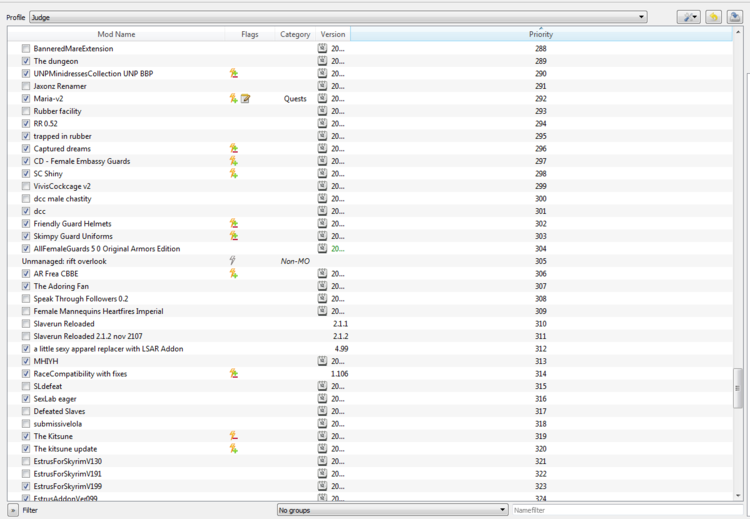Click the scrollbar up arrow
The height and width of the screenshot is (519, 750).
coord(738,33)
